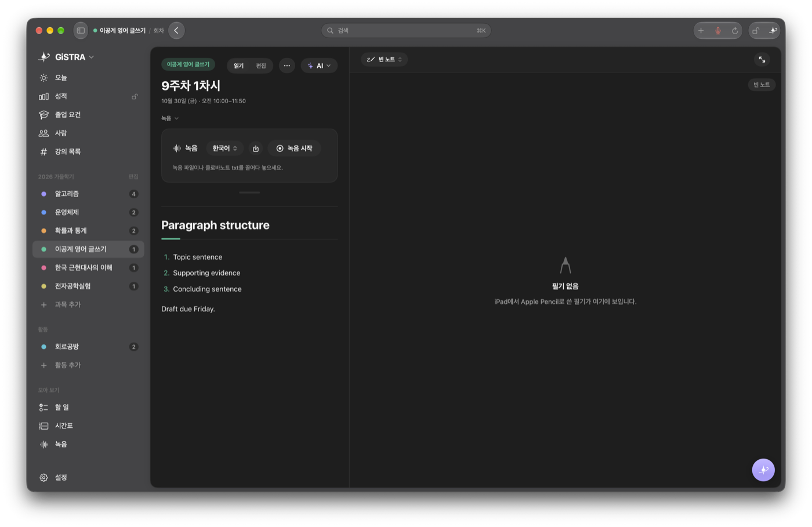
Task: Open 시간표 in the sidebar
Action: pos(88,426)
